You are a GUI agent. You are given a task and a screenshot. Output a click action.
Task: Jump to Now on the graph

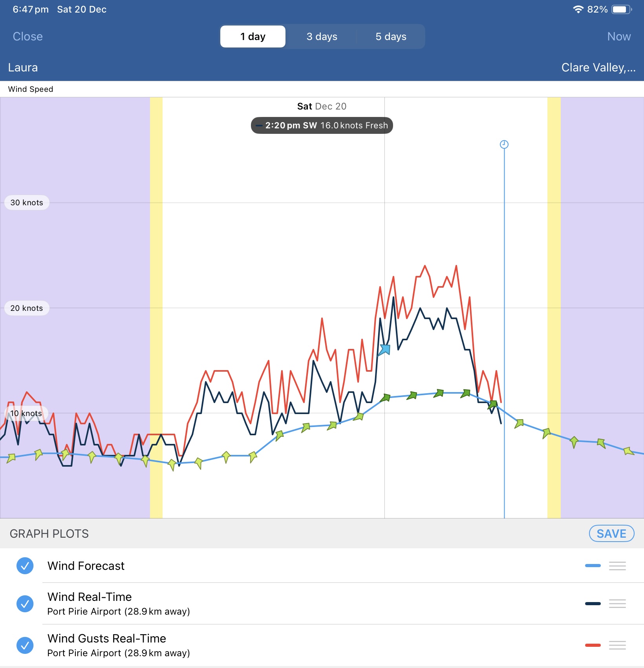(x=619, y=37)
